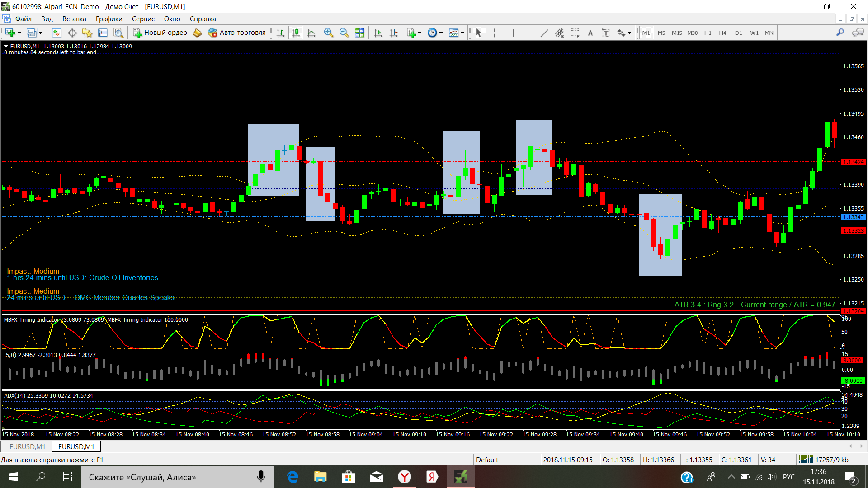Image resolution: width=868 pixels, height=488 pixels.
Task: Select the text A tool
Action: pyautogui.click(x=590, y=33)
